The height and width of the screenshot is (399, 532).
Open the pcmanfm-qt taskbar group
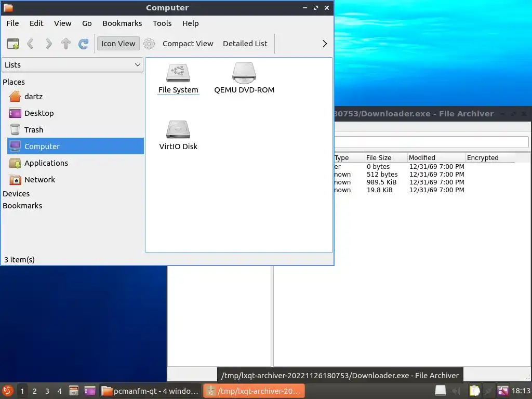(x=150, y=391)
